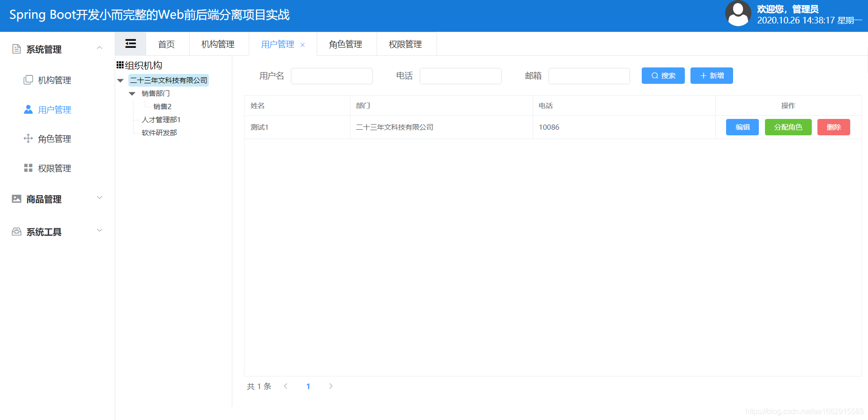The image size is (868, 420).
Task: Switch to the 首页 tab
Action: (166, 44)
